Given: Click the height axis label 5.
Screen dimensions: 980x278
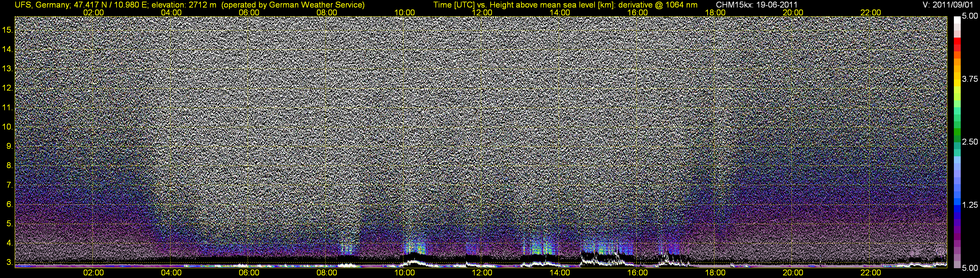Looking at the screenshot, I should click(9, 224).
